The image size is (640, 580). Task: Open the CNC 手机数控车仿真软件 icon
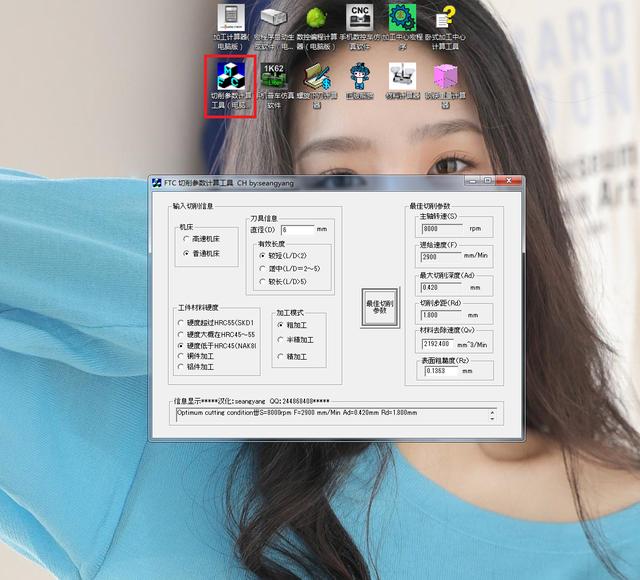[360, 20]
